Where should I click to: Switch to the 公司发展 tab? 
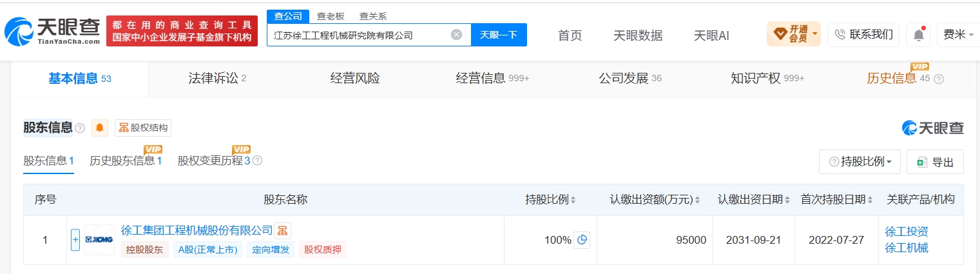630,79
